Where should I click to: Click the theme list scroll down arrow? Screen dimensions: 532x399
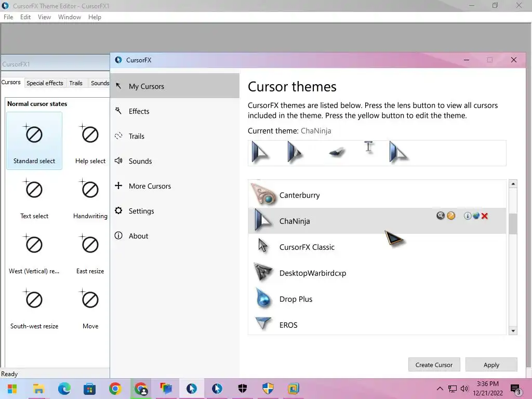[513, 331]
